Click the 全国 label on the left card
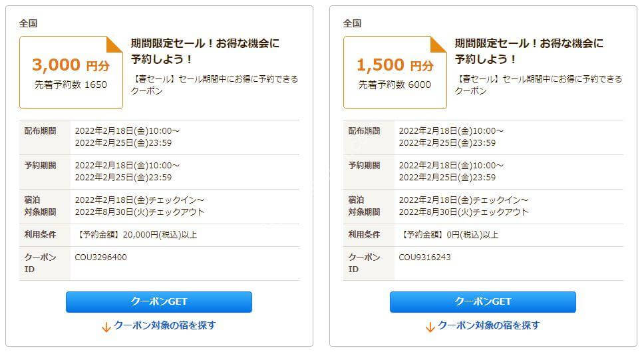 tap(28, 23)
